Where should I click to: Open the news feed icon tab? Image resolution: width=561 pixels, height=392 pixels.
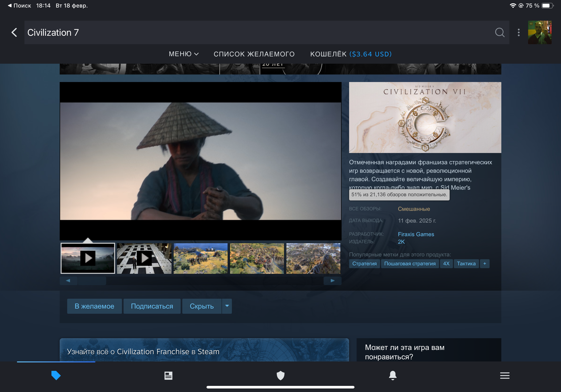click(168, 375)
